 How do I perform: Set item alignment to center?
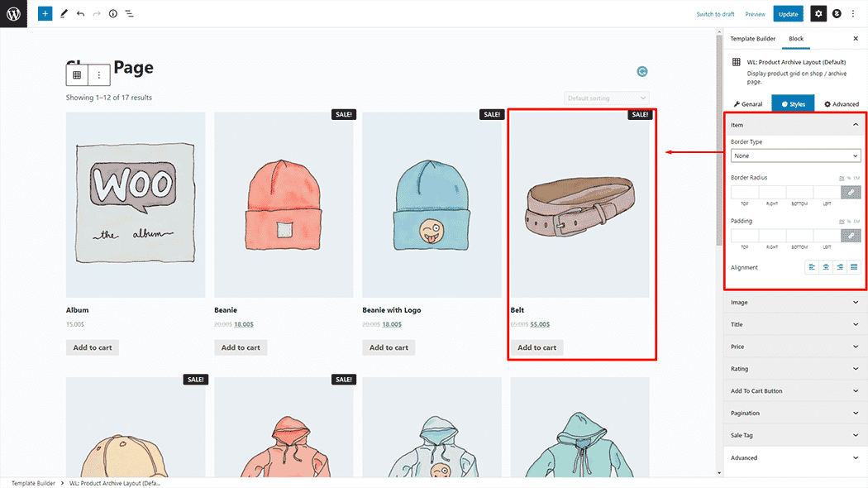point(826,267)
